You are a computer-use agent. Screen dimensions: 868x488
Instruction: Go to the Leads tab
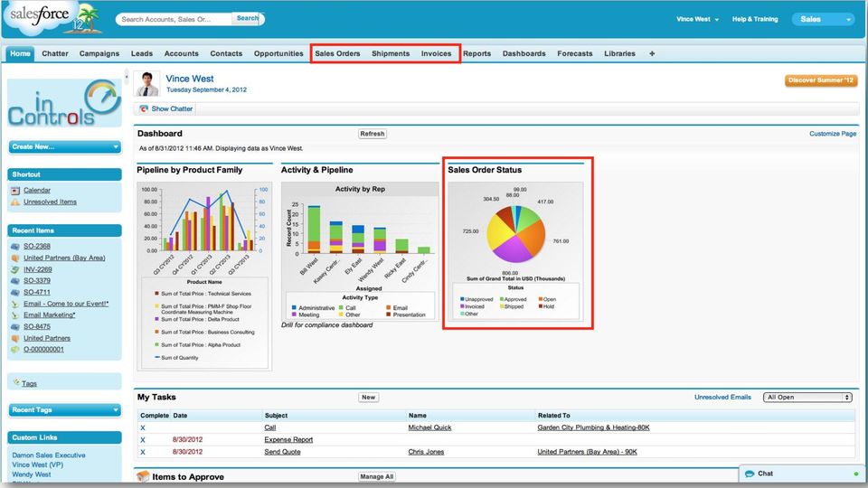(142, 53)
